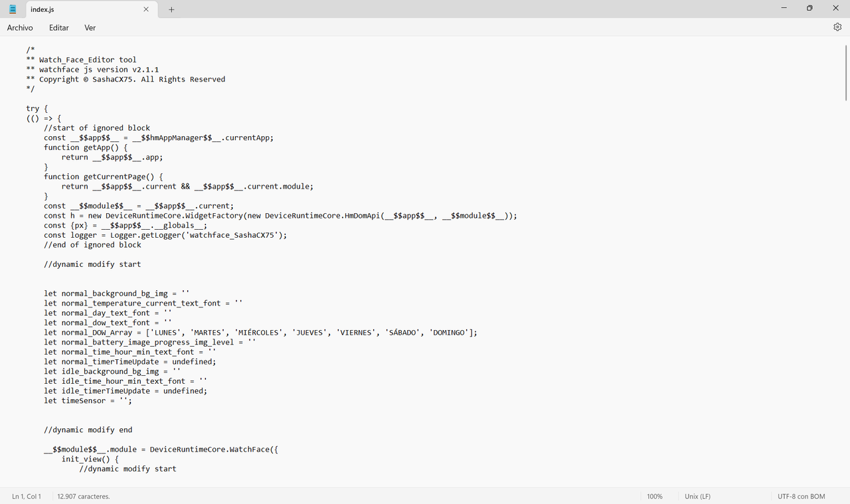Click the 100% zoom level in status bar
Image resolution: width=850 pixels, height=504 pixels.
655,496
